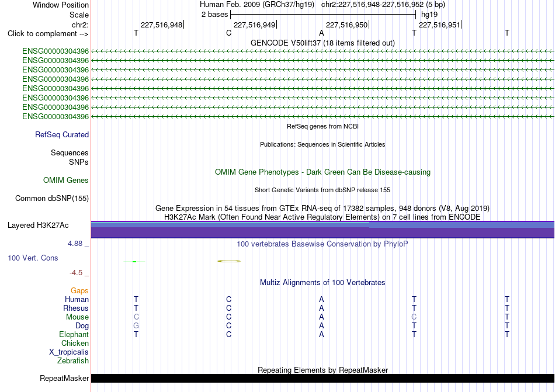The image size is (555, 392).
Task: Click the Rhesus alignment row label
Action: [x=76, y=308]
